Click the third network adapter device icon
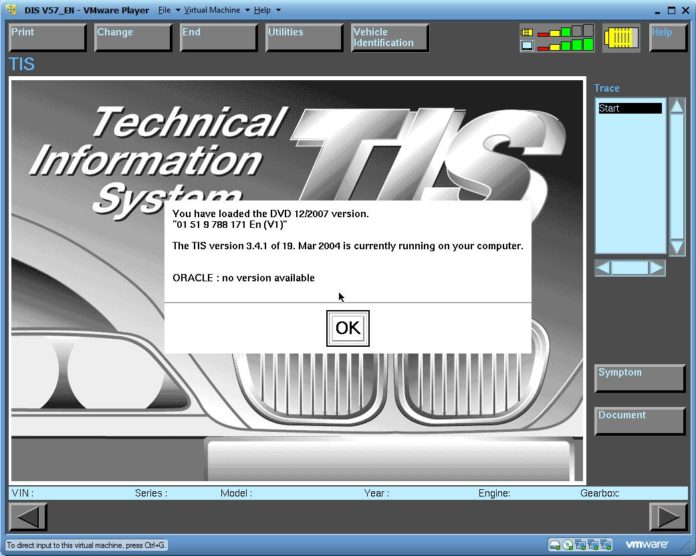Screen dimensions: 696x556 pos(606,544)
